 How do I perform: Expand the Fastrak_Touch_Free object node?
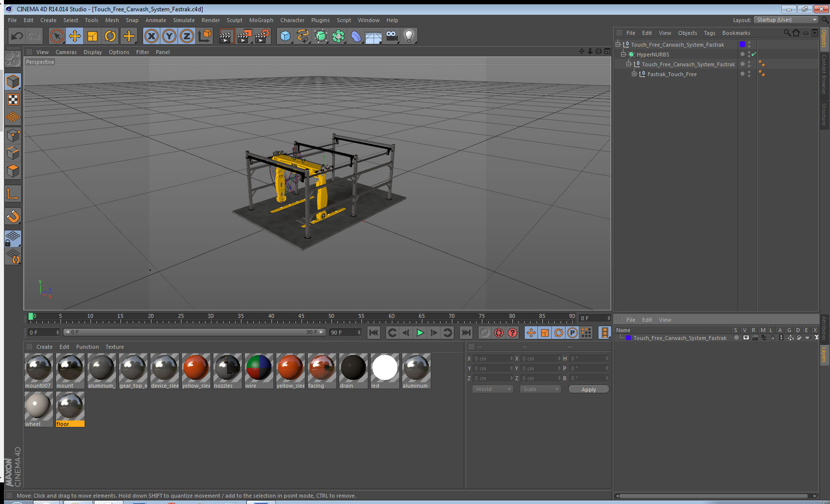pos(634,74)
